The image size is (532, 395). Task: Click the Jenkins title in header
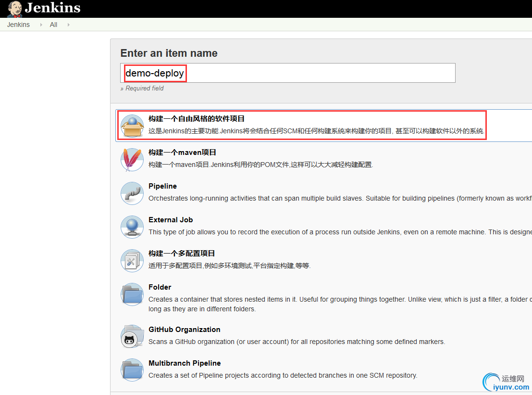(52, 8)
